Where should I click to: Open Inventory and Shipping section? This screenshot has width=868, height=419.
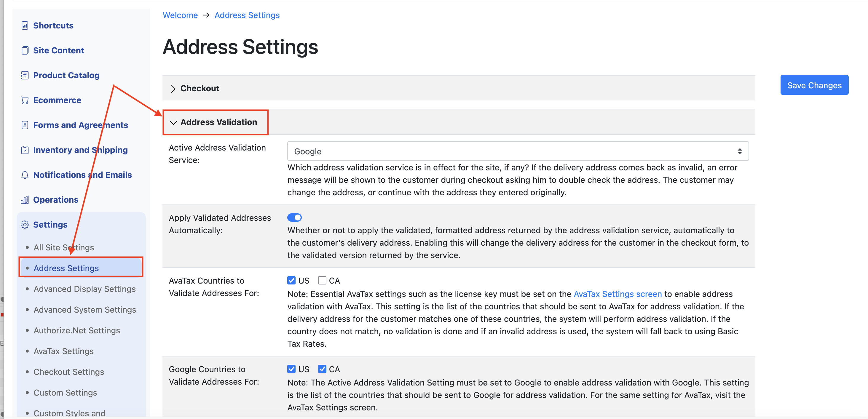click(80, 150)
